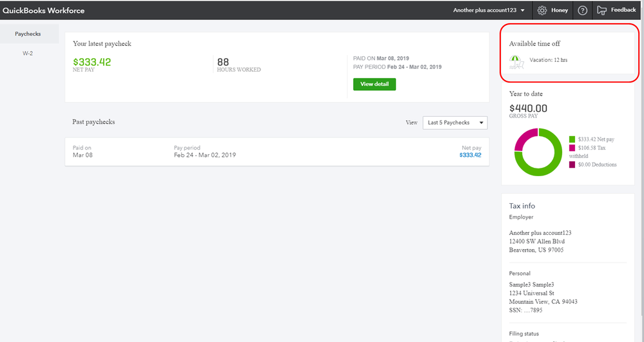This screenshot has height=342, width=644.
Task: Click the 12400 SW Allen Blvd address
Action: click(x=537, y=241)
